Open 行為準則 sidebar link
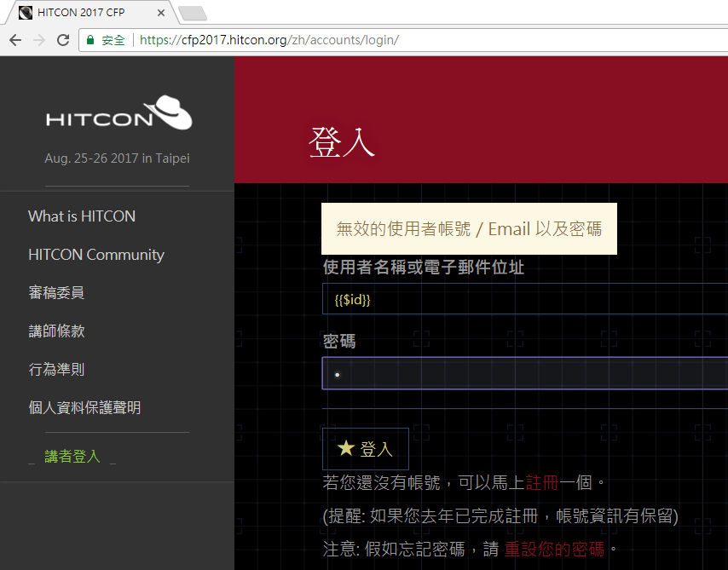This screenshot has width=728, height=570. [56, 370]
